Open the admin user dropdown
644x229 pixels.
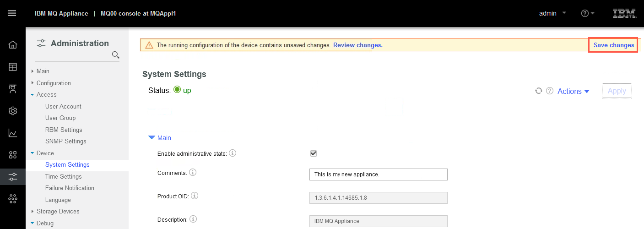(x=552, y=13)
